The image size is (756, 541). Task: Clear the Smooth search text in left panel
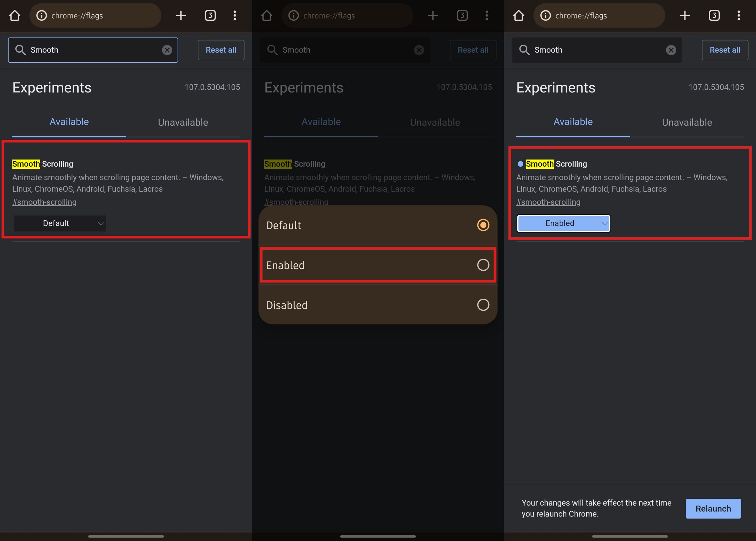(x=167, y=50)
